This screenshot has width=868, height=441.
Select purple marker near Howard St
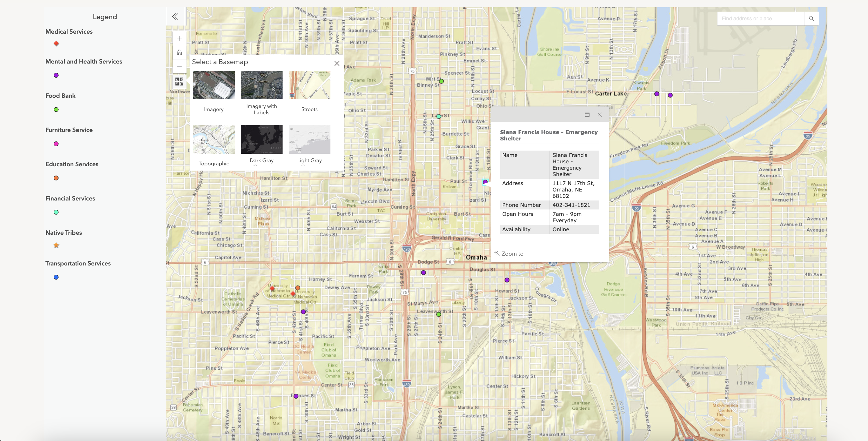[x=507, y=280]
